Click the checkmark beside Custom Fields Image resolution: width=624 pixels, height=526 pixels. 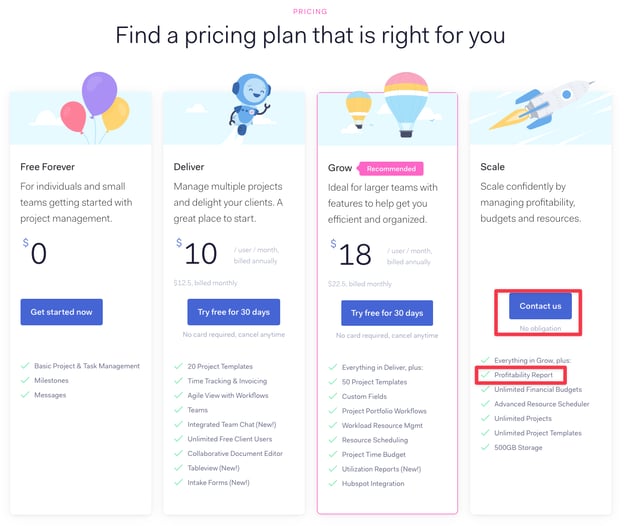coord(333,396)
